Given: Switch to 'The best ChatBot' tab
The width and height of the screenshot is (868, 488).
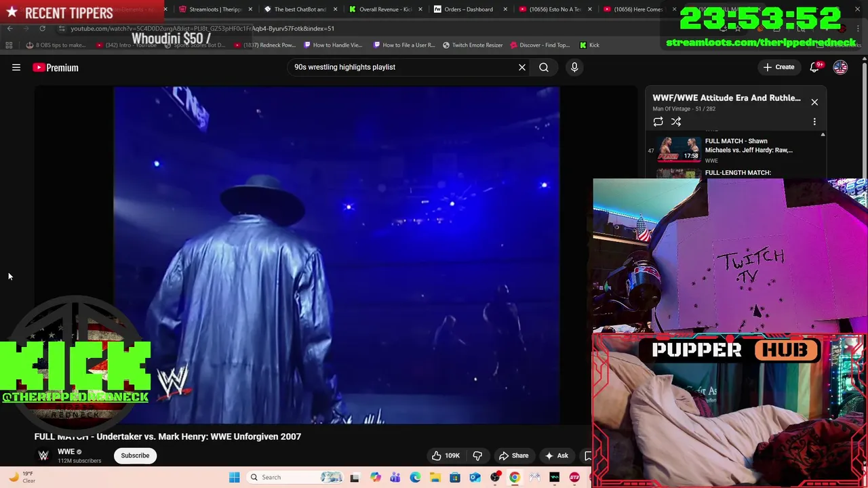Looking at the screenshot, I should click(300, 9).
